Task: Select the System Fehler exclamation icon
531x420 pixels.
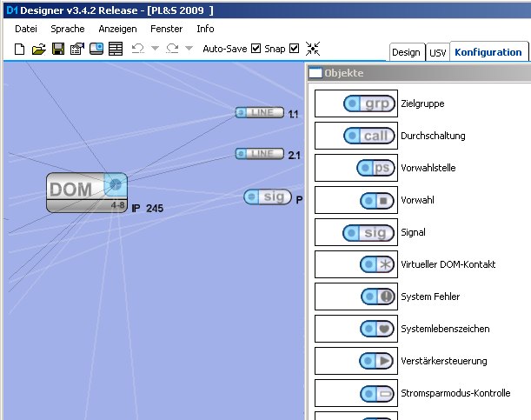Action: pyautogui.click(x=378, y=297)
